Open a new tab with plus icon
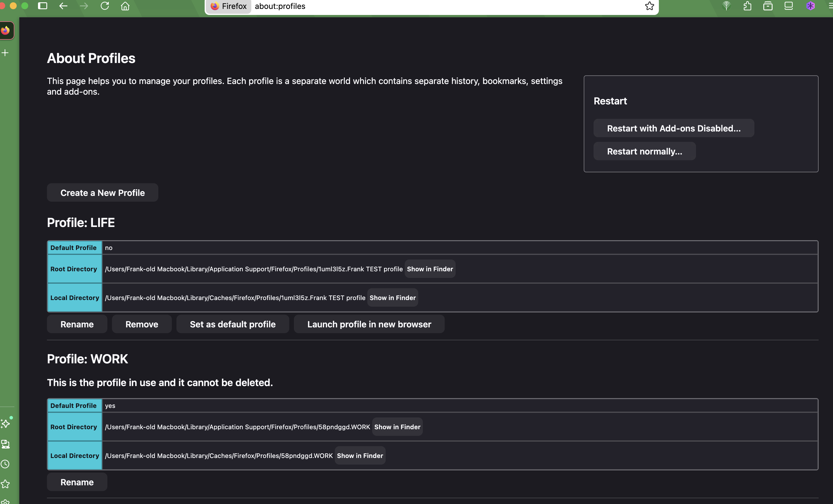Image resolution: width=833 pixels, height=504 pixels. pyautogui.click(x=5, y=53)
